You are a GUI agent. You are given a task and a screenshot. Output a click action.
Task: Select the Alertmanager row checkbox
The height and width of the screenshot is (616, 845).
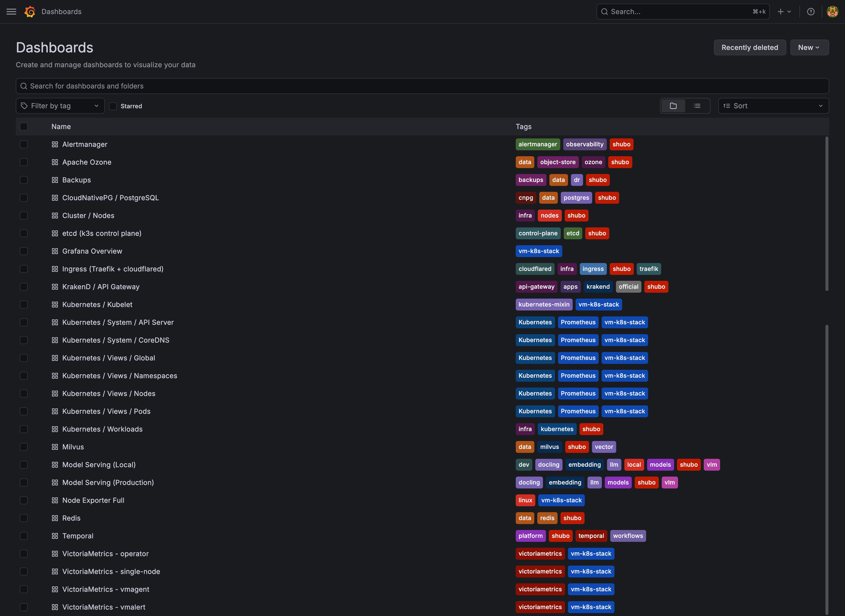(x=24, y=144)
